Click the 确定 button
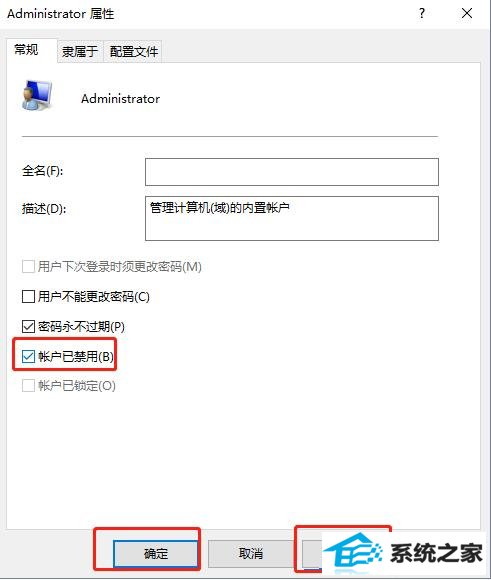 click(x=155, y=554)
